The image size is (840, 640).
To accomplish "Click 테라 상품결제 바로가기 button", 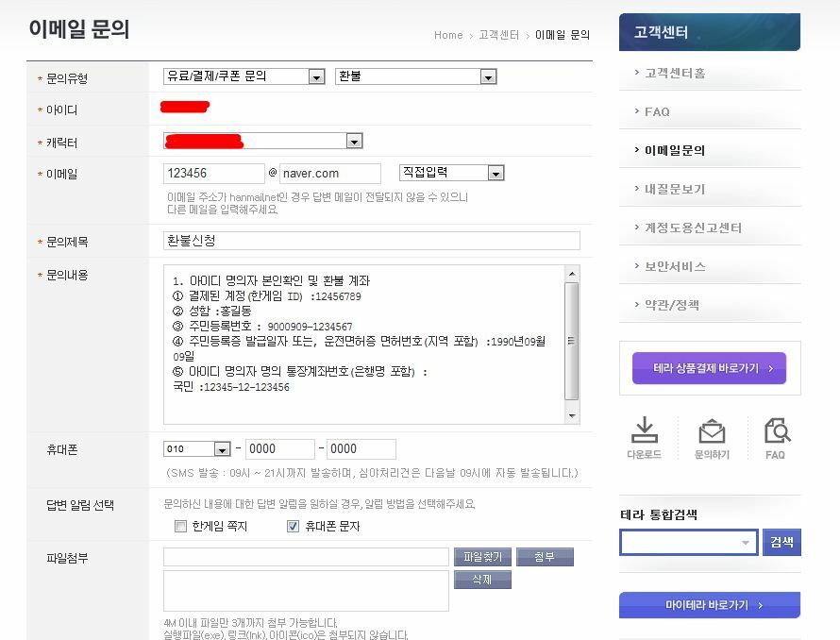I will tap(708, 368).
